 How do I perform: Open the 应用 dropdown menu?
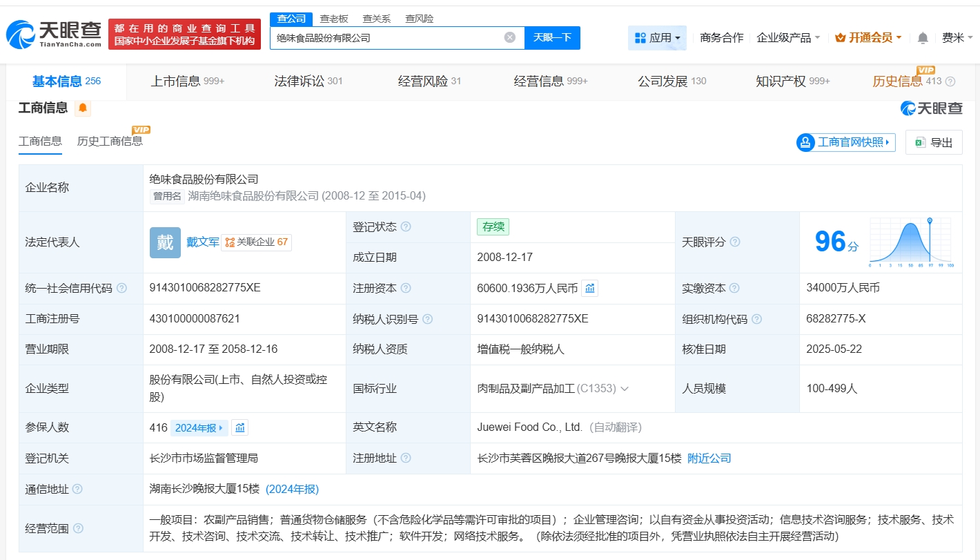tap(657, 38)
